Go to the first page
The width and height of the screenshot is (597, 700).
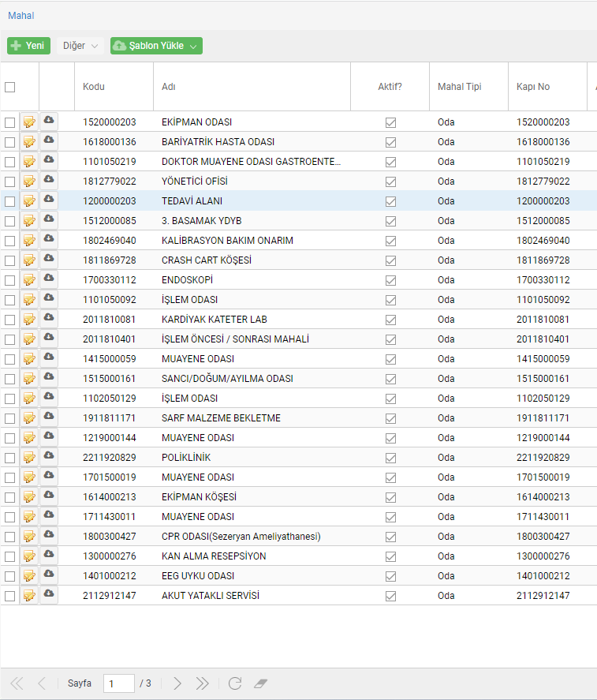[x=17, y=683]
